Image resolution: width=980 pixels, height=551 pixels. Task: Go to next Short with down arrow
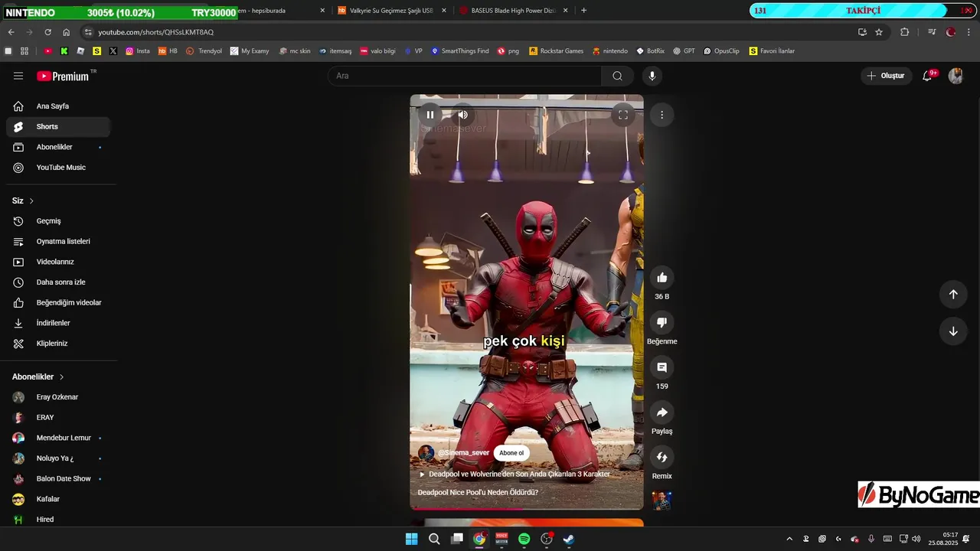[x=953, y=331]
